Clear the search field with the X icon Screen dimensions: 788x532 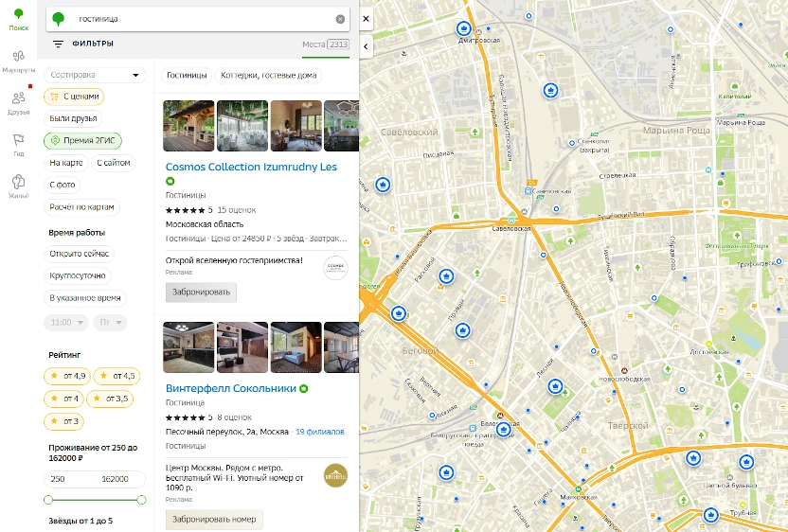point(340,19)
